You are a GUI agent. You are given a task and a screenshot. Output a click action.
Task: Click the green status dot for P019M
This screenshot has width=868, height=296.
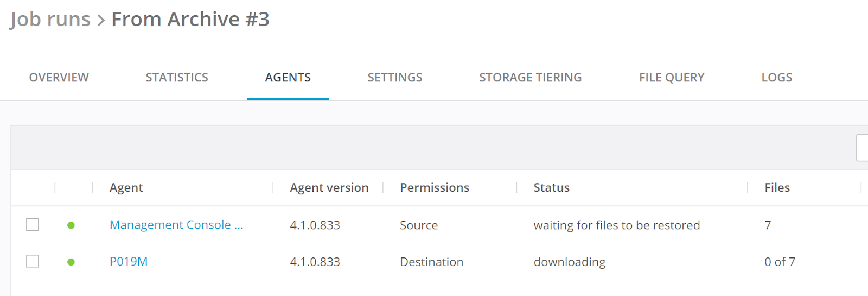(71, 262)
